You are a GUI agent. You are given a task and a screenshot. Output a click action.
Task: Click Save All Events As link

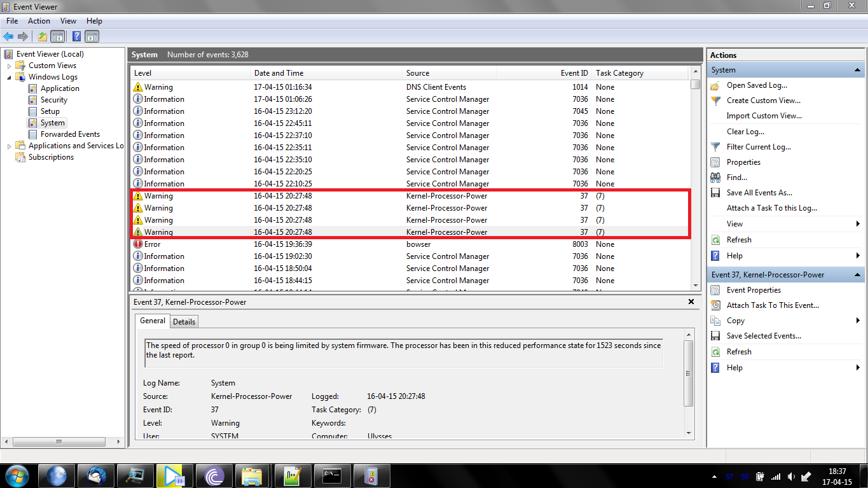pyautogui.click(x=759, y=193)
